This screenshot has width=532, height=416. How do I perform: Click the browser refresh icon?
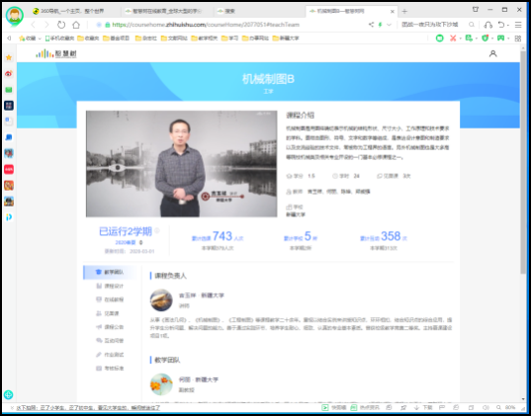pyautogui.click(x=61, y=25)
